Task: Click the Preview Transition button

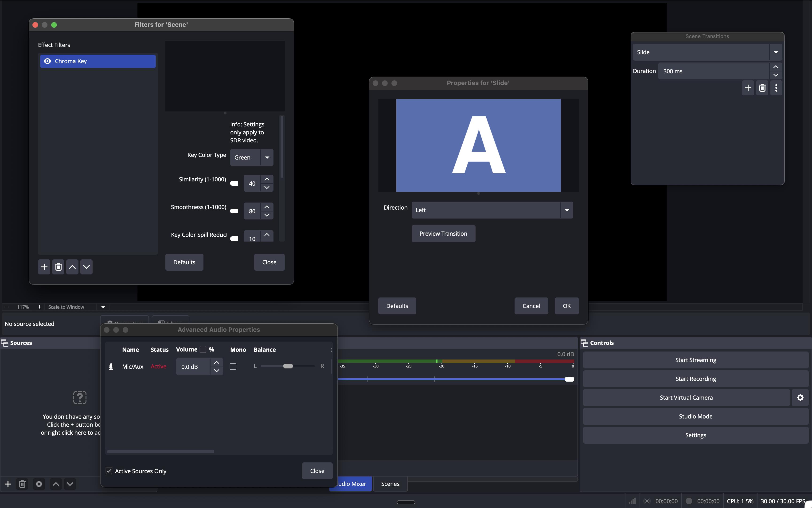Action: pos(443,234)
